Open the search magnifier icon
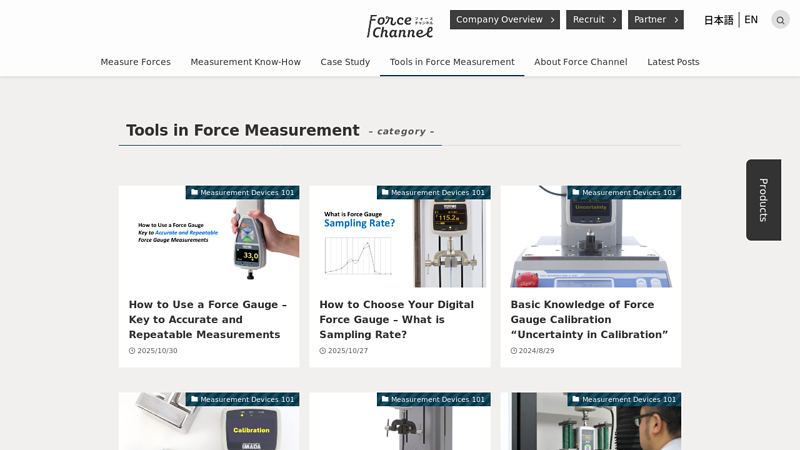 point(780,20)
